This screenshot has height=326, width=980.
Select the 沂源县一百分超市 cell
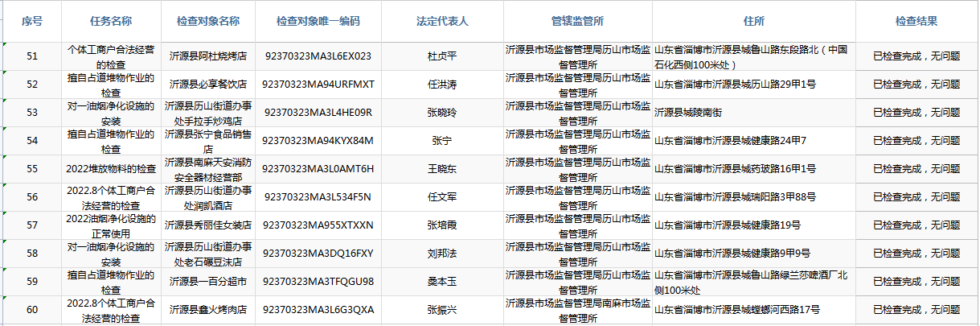click(208, 282)
